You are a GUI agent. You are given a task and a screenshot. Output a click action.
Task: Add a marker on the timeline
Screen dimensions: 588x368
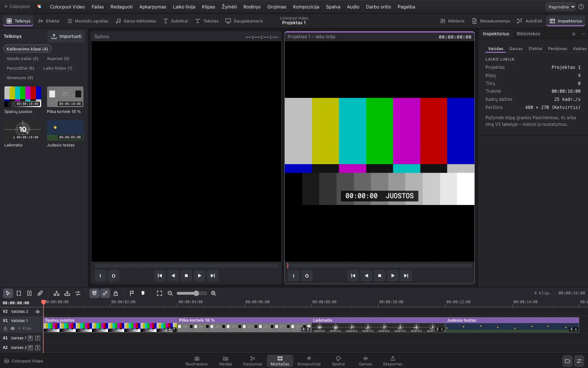pos(143,293)
